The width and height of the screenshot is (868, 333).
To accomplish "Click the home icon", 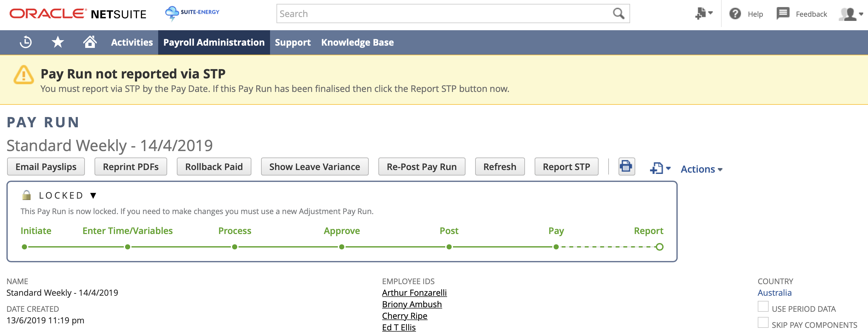I will 90,42.
